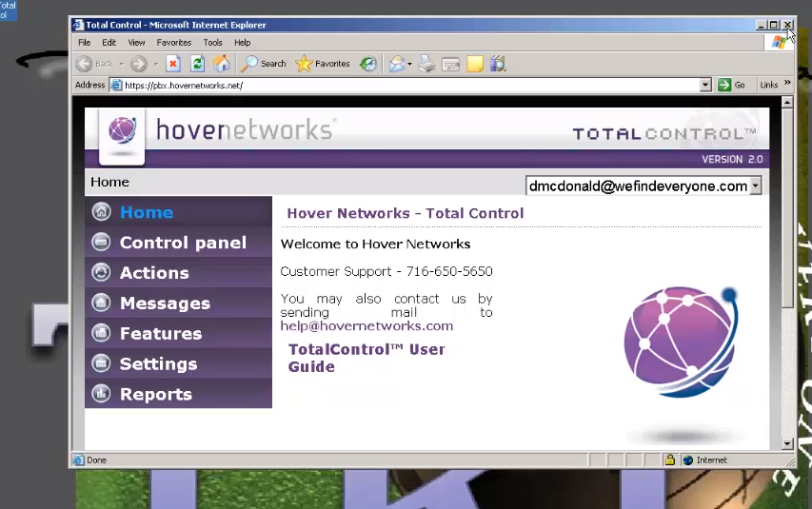812x509 pixels.
Task: Click the large purple globe image
Action: [681, 343]
